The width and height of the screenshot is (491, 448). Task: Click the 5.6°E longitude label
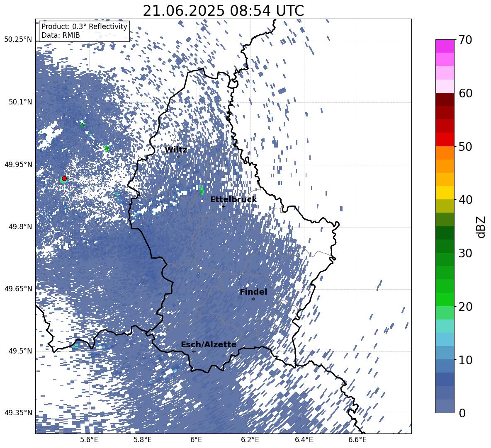pos(89,440)
